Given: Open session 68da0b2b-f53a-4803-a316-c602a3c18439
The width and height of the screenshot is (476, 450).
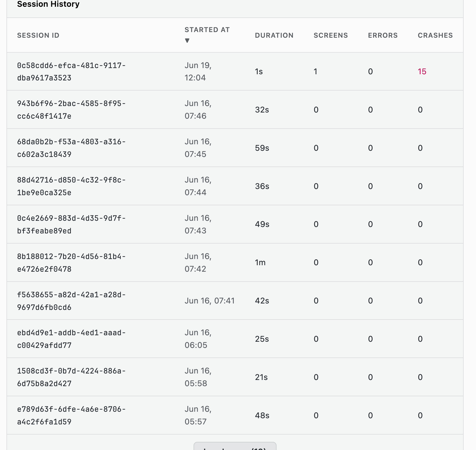Looking at the screenshot, I should tap(71, 148).
